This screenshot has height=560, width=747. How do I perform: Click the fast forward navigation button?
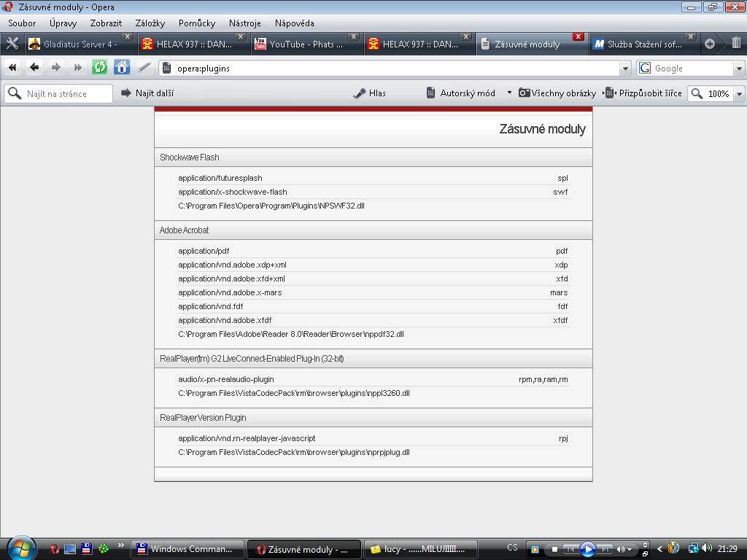77,68
